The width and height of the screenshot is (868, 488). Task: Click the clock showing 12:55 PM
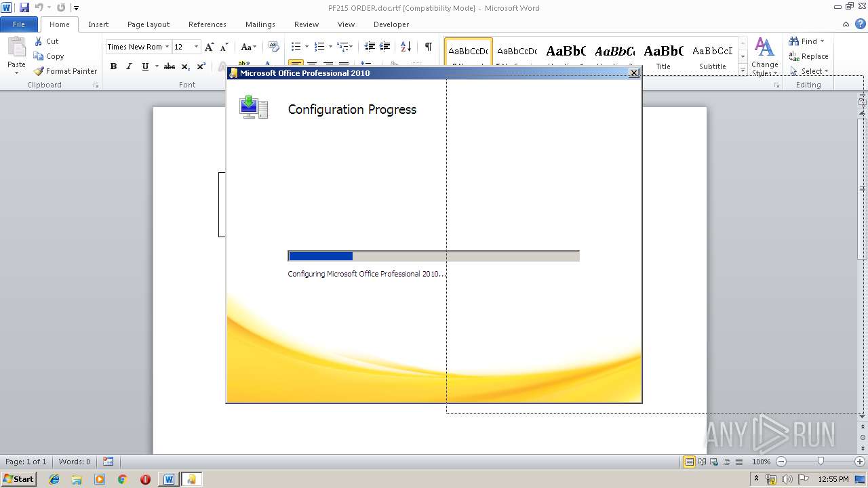[833, 479]
